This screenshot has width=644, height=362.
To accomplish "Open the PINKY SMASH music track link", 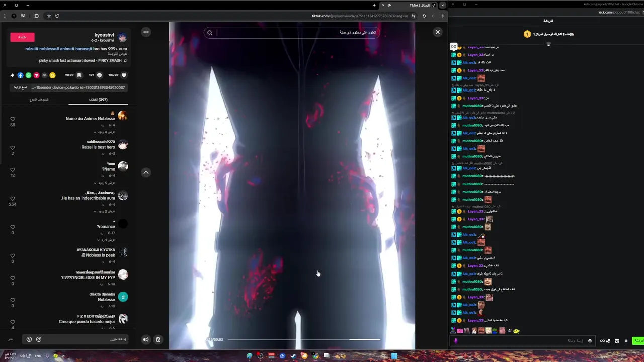I will pyautogui.click(x=83, y=60).
